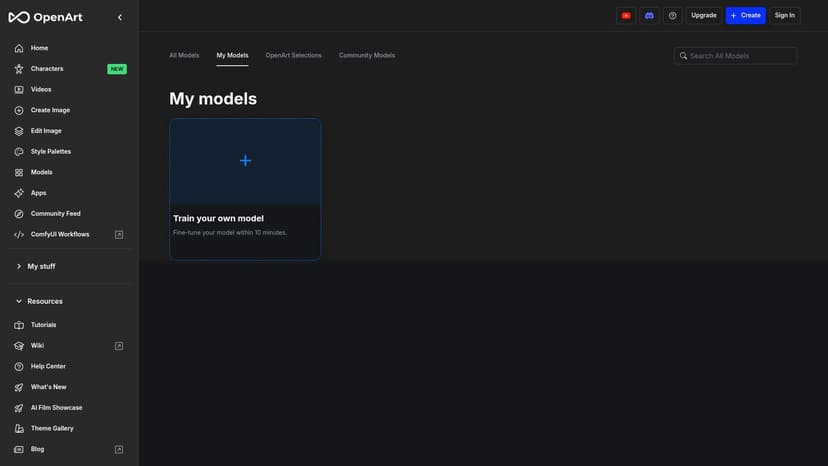This screenshot has width=828, height=466.
Task: Open the Apps section
Action: [x=38, y=193]
